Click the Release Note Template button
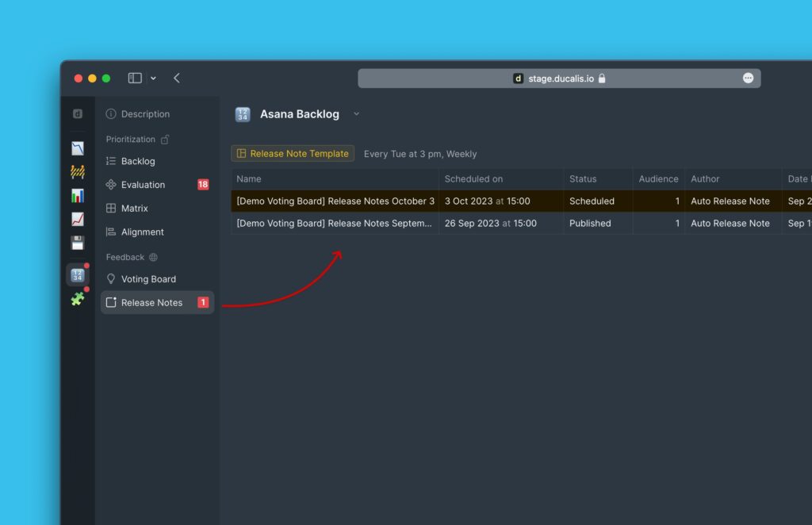Screen dimensions: 812x525 [x=293, y=154]
